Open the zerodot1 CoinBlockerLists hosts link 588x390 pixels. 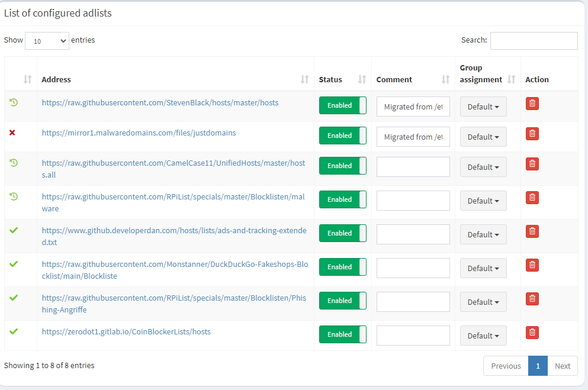(126, 331)
